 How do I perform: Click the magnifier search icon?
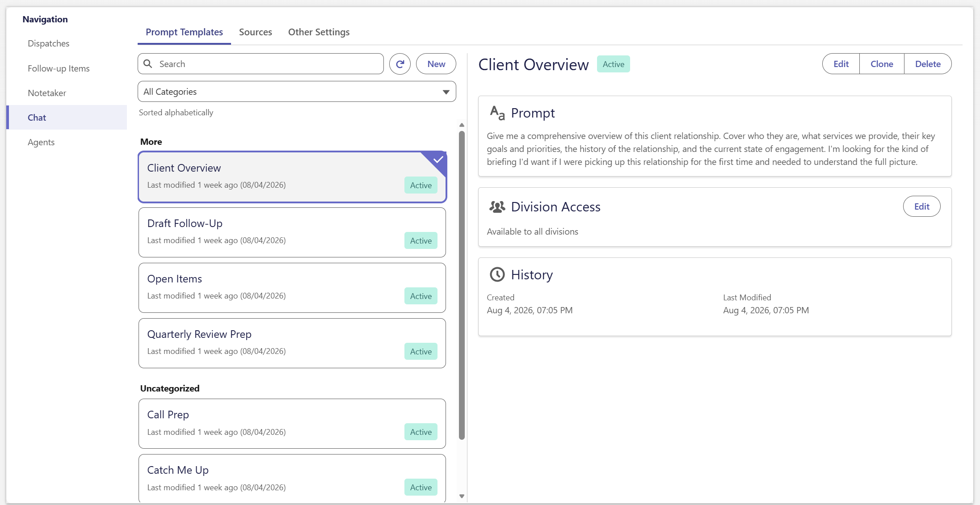[148, 64]
